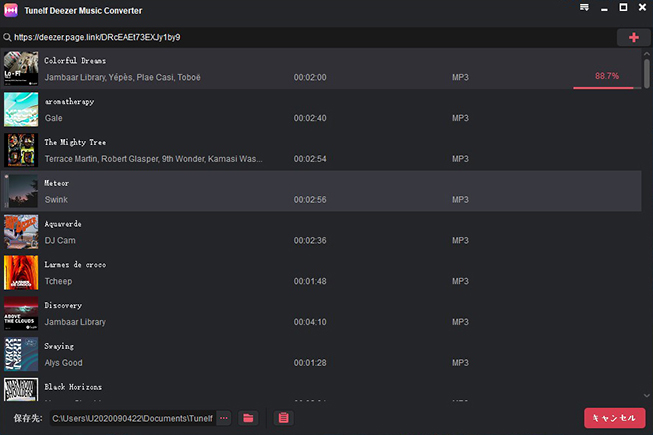Viewport: 653px width, 435px height.
Task: Click the scrollbar up arrow
Action: [646, 54]
